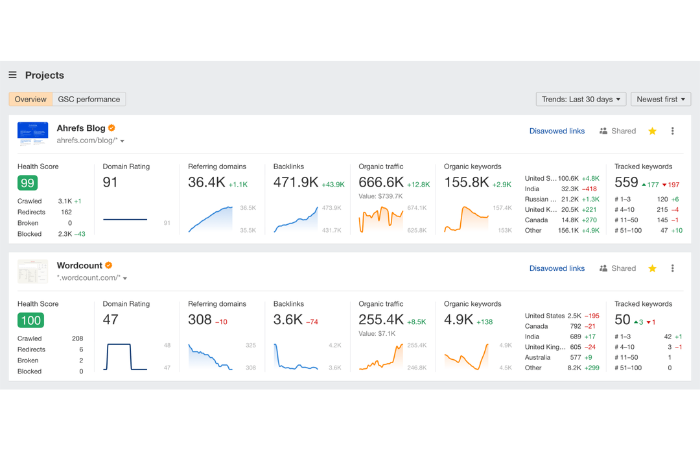Open the Ahrefs Blog project title
Viewport: 700px width, 450px height.
tap(81, 128)
